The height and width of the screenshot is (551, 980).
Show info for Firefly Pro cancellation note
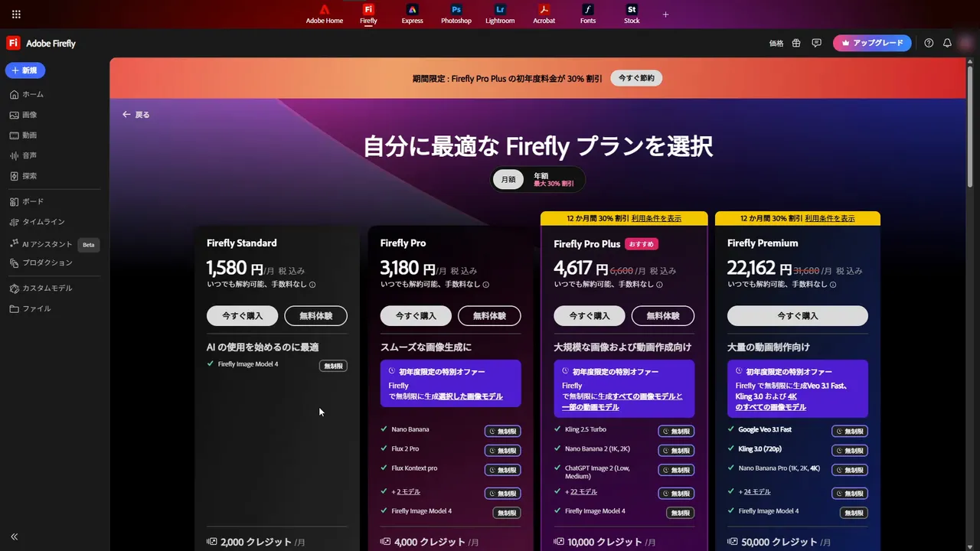(x=486, y=285)
